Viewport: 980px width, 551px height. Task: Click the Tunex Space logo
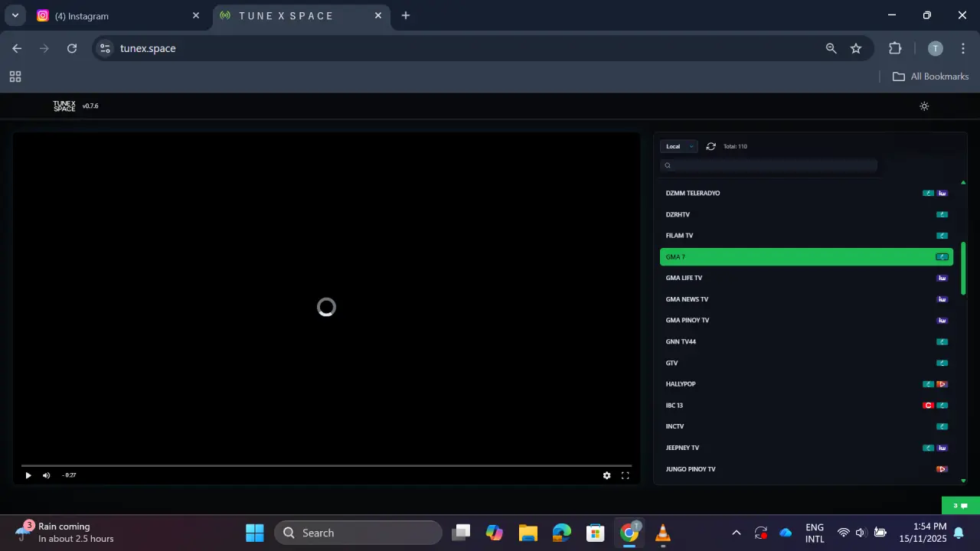tap(64, 106)
